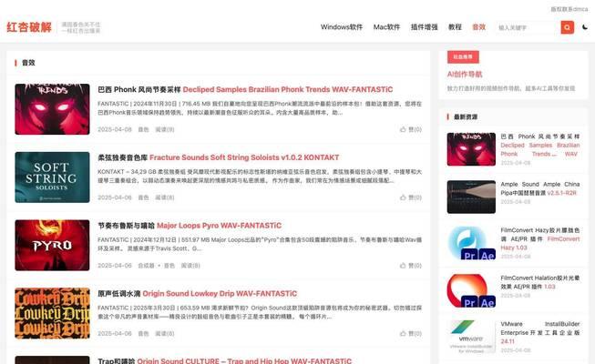The height and width of the screenshot is (364, 595).
Task: Click the 2025-04-06 date on Phonk Trends post
Action: [115, 129]
